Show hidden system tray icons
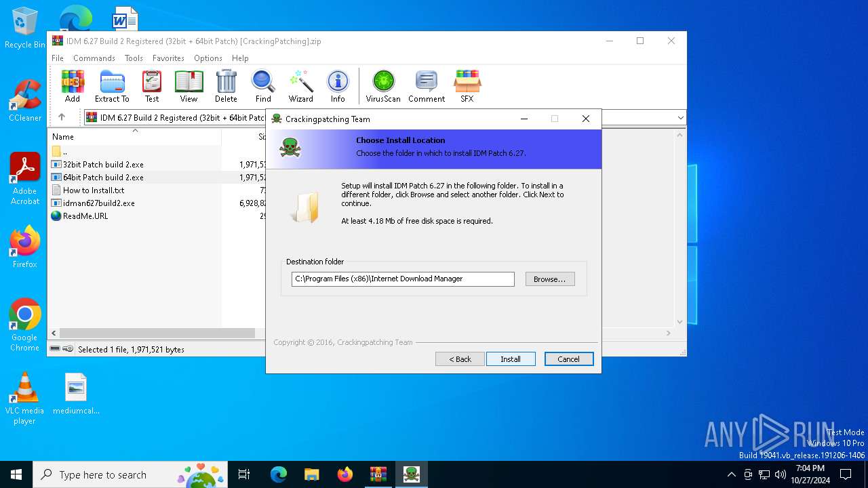 point(731,474)
